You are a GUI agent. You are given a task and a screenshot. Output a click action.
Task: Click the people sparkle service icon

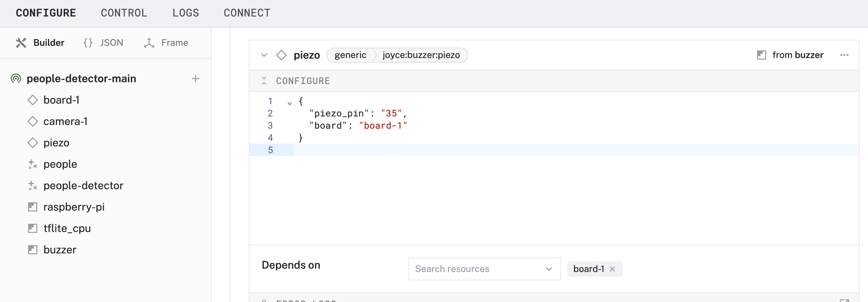pyautogui.click(x=33, y=164)
